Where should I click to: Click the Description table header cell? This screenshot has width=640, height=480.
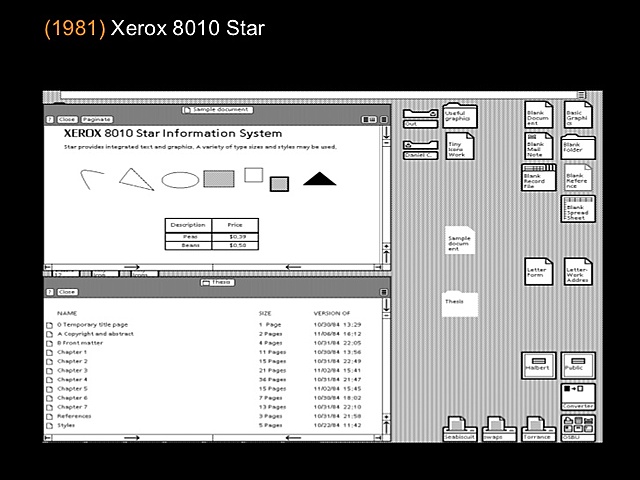[188, 225]
